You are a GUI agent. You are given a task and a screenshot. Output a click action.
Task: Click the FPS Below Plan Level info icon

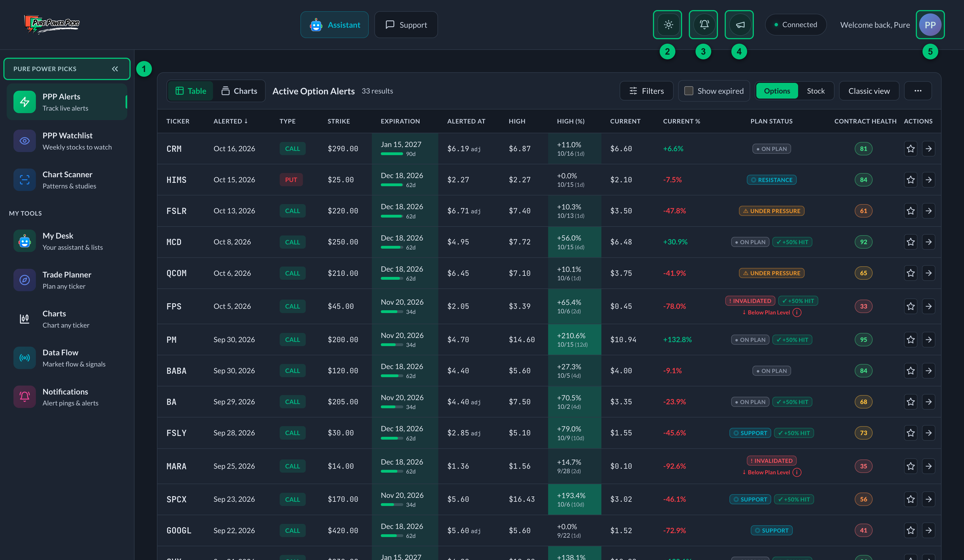(x=797, y=313)
